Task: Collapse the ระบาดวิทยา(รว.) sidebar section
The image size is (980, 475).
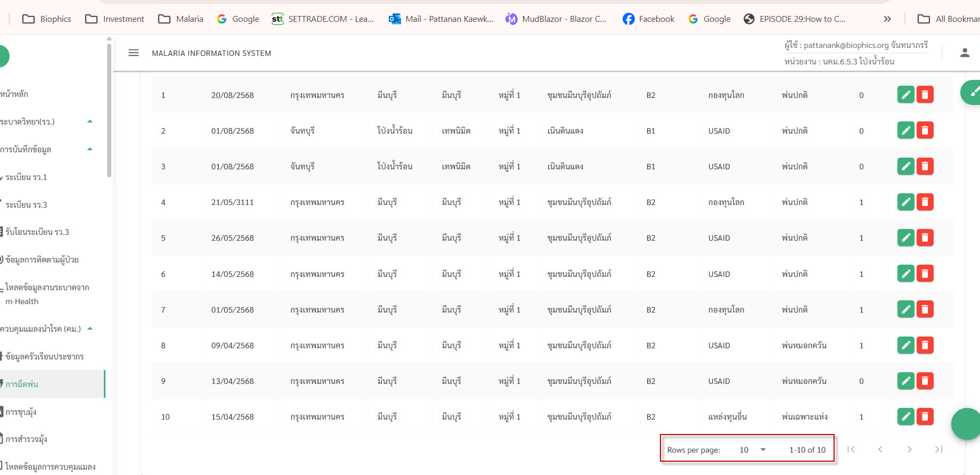Action: (x=90, y=121)
